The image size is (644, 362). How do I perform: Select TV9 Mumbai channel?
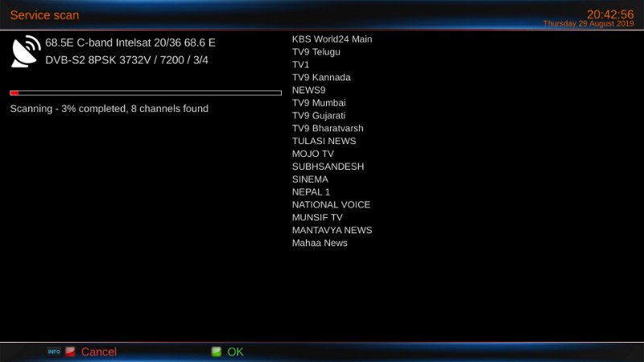(x=319, y=103)
